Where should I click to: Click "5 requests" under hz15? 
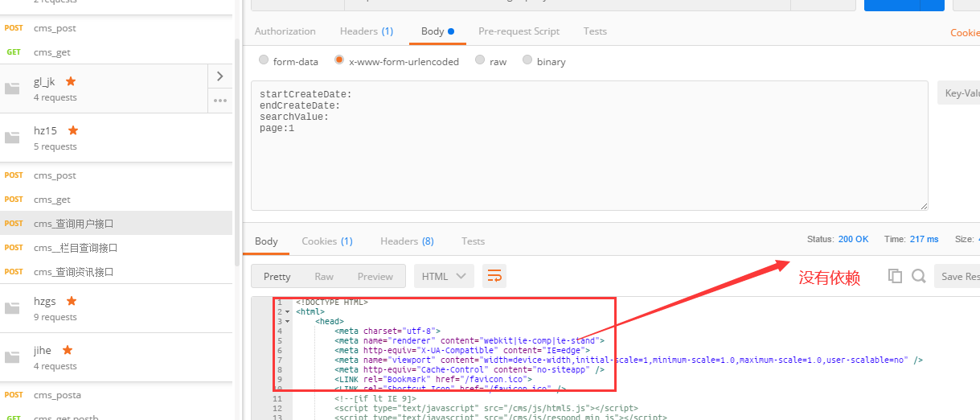click(55, 146)
